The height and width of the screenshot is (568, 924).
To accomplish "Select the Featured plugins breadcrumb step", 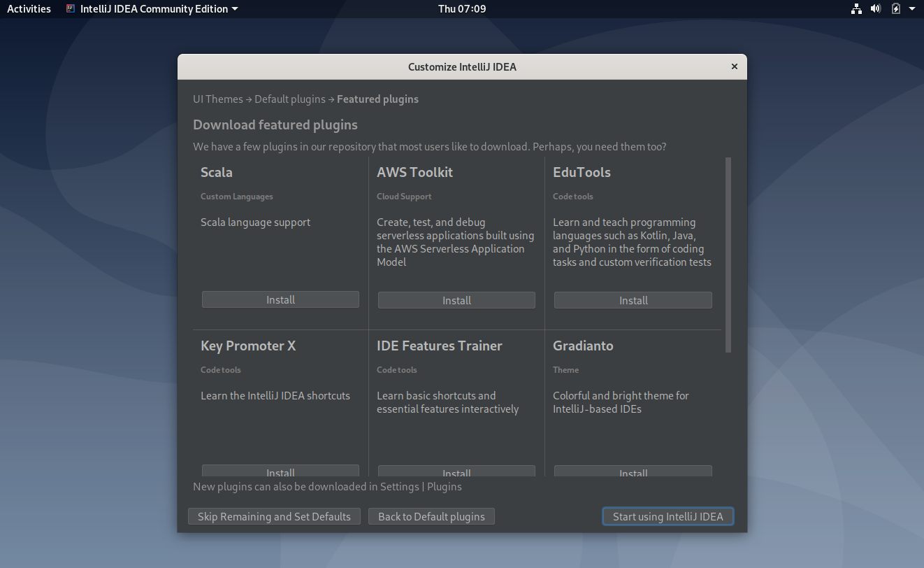I will [x=377, y=99].
